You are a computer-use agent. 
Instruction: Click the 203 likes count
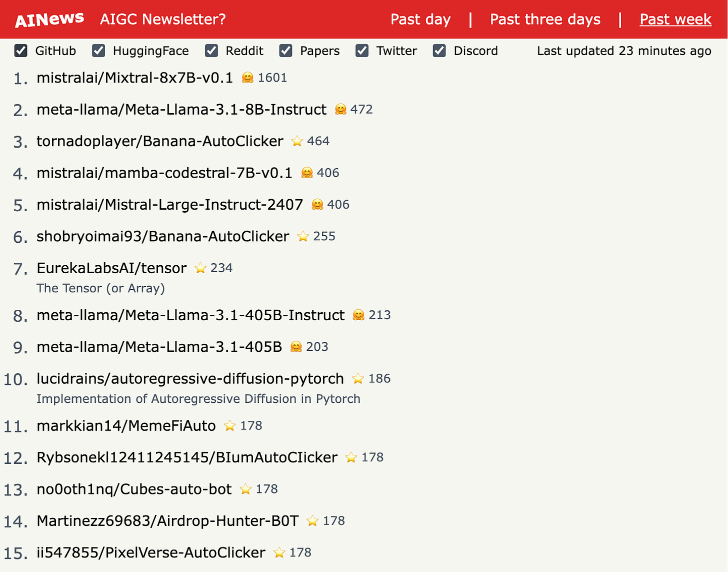point(317,346)
